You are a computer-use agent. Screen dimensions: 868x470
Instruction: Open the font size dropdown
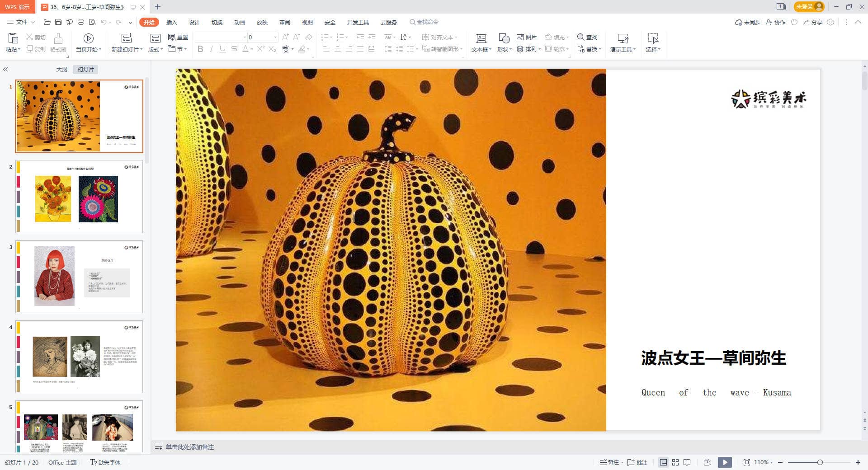tap(275, 37)
